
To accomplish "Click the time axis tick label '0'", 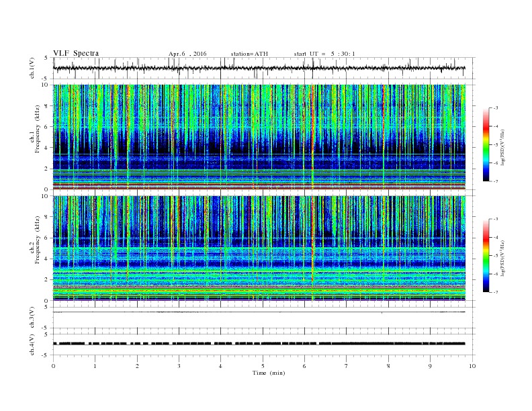I will tap(53, 366).
